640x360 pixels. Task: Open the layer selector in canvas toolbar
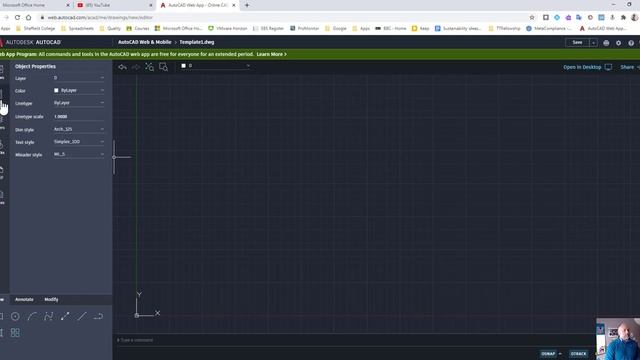[215, 66]
